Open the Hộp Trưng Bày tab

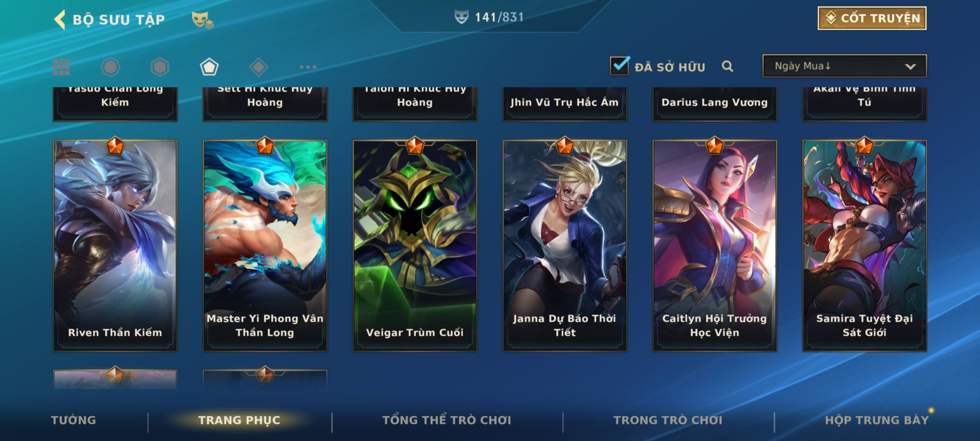coord(877,420)
